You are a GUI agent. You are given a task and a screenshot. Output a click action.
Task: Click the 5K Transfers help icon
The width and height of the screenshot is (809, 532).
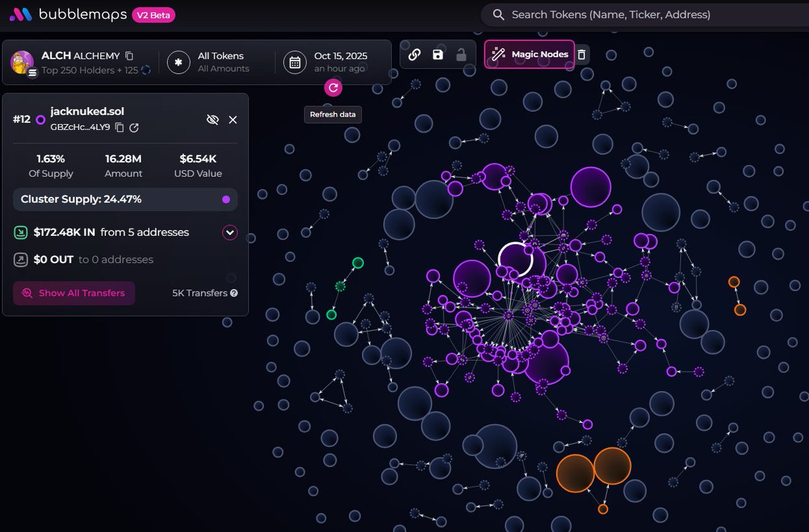pyautogui.click(x=234, y=293)
